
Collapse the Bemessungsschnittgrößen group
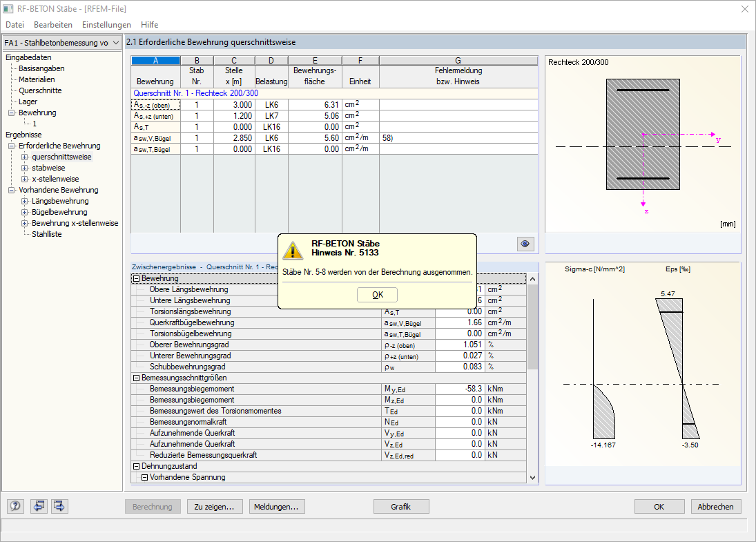coord(137,378)
